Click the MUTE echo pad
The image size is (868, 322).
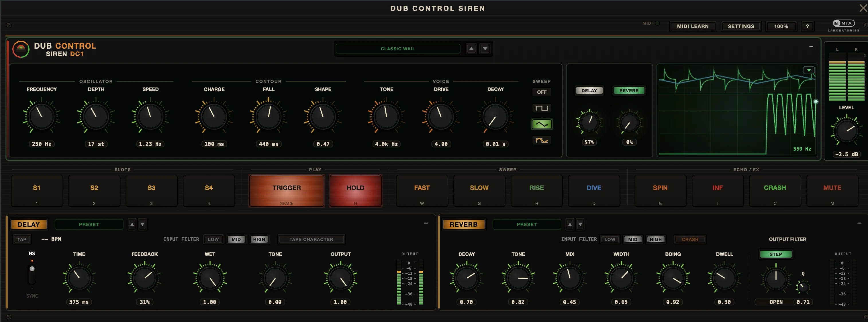[832, 191]
